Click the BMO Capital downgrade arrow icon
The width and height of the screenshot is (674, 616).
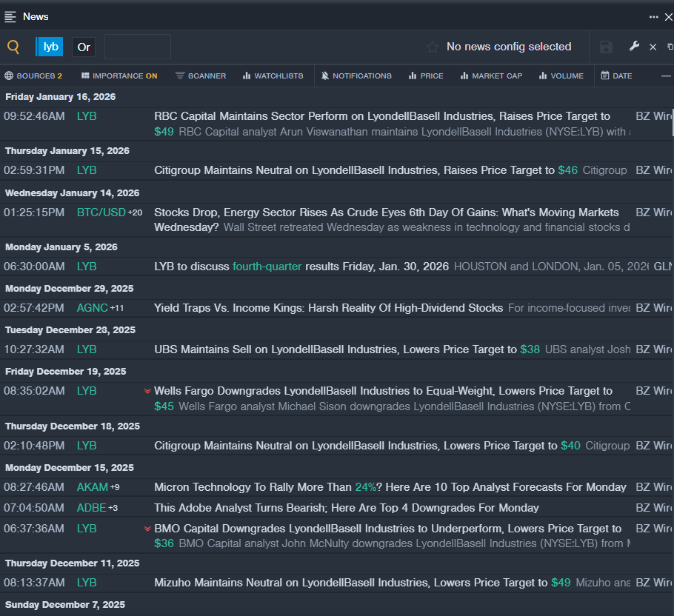pos(147,529)
